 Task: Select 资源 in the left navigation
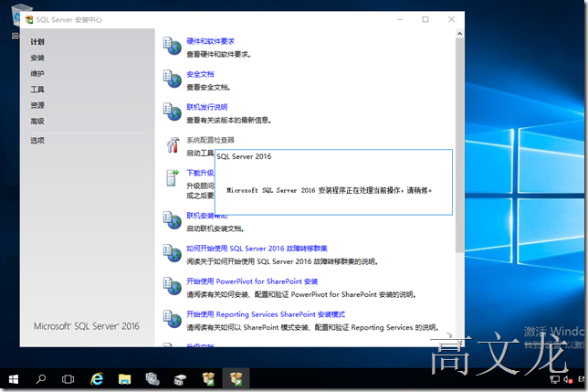[37, 105]
